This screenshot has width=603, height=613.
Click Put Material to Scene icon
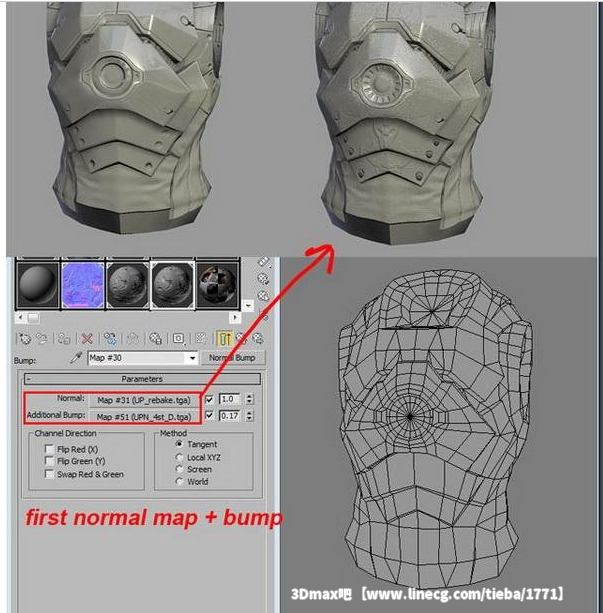coord(42,339)
